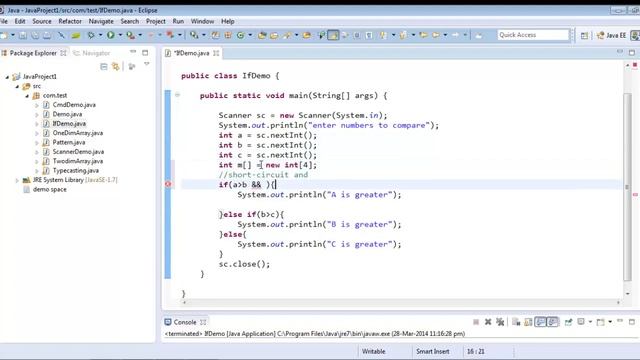Click the Save toolbar icon
The image size is (640, 360).
(x=22, y=36)
